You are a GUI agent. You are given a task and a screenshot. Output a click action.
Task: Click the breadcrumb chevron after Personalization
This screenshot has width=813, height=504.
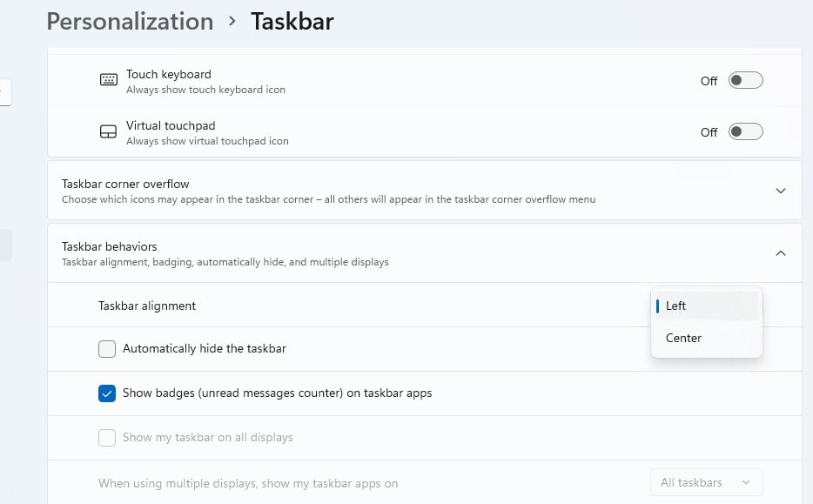pos(232,21)
